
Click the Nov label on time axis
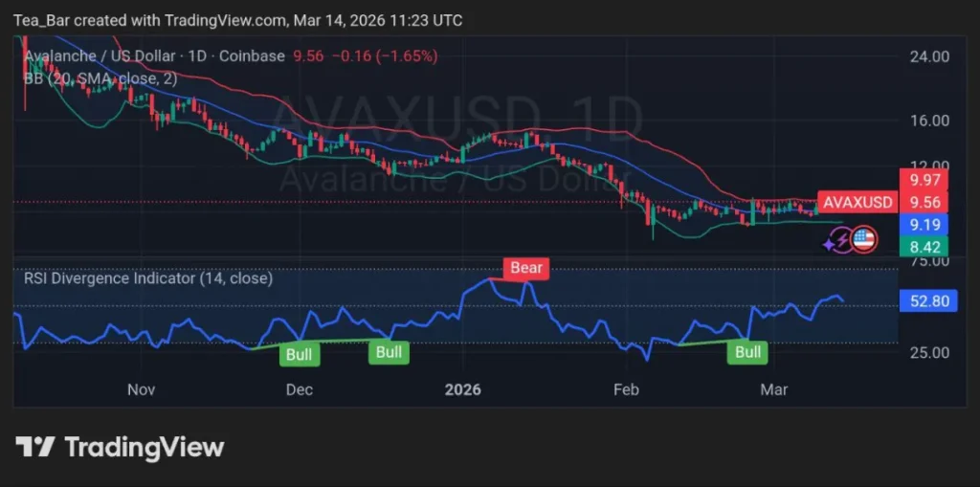(x=141, y=389)
